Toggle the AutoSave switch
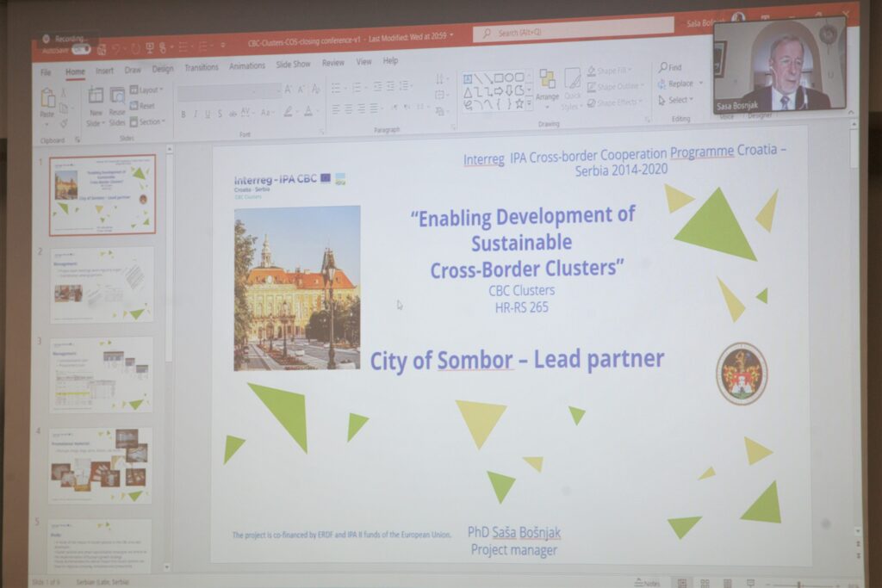882x588 pixels. click(81, 49)
